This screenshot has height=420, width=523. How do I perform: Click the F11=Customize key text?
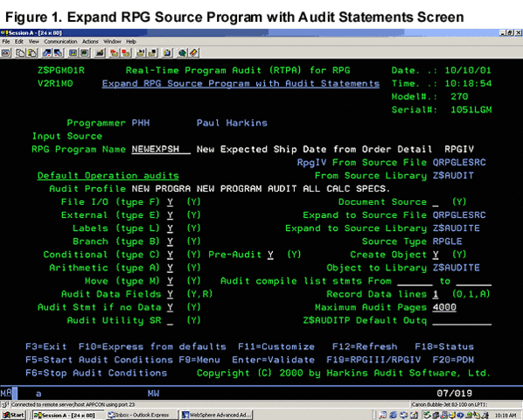pyautogui.click(x=276, y=346)
